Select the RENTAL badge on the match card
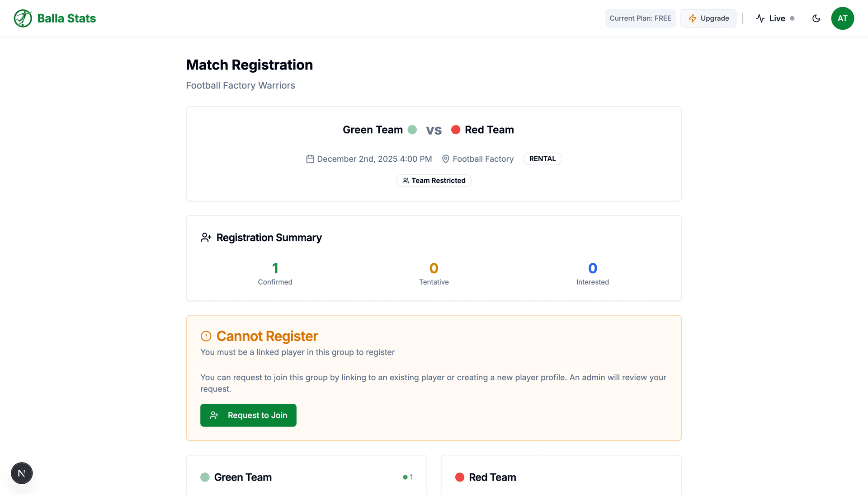 coord(542,159)
